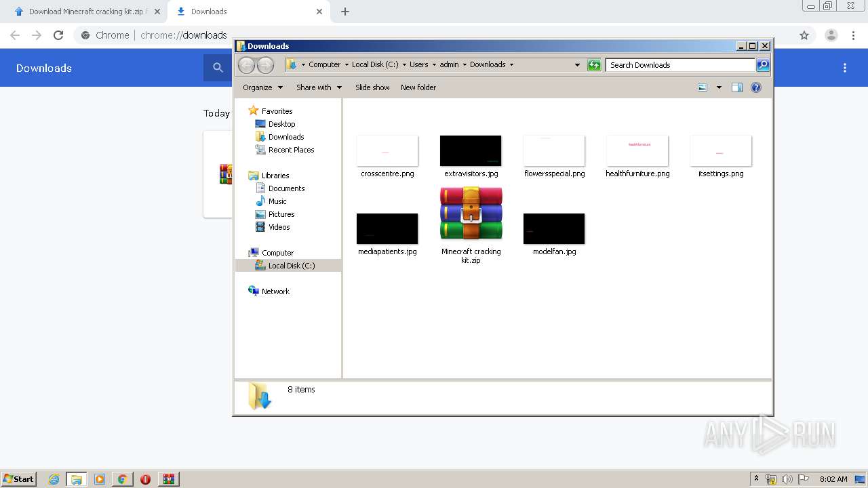Open the Organize menu
This screenshot has width=868, height=488.
[x=262, y=87]
